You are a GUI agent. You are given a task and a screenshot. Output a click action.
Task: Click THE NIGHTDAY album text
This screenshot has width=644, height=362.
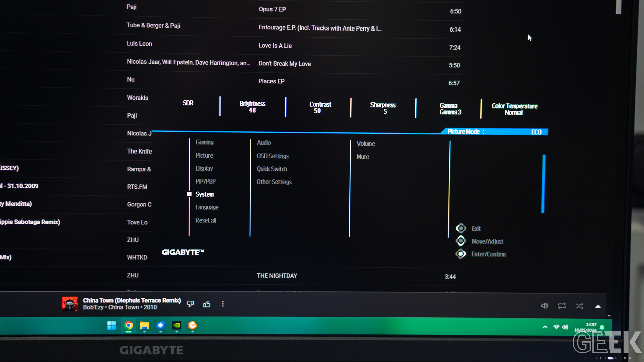tap(277, 276)
